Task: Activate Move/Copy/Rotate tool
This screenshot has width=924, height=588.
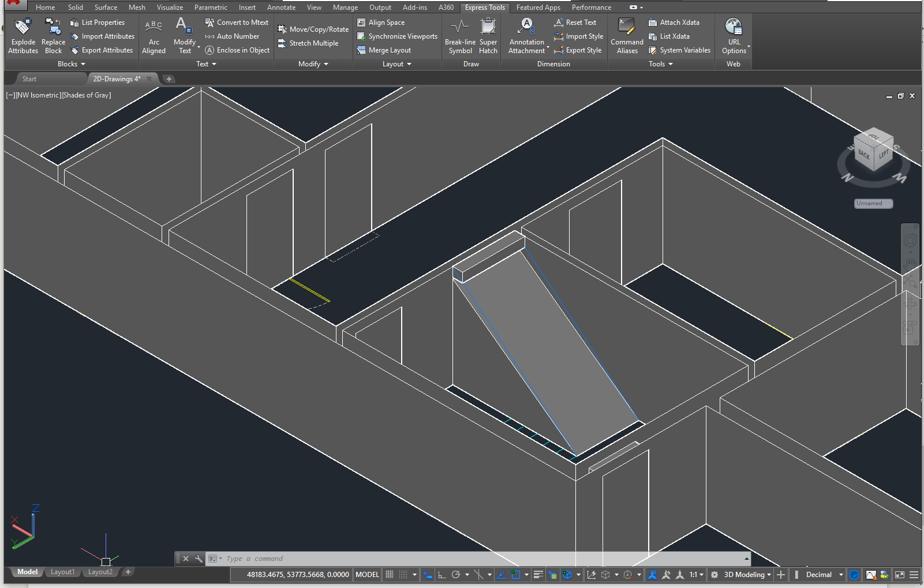Action: pyautogui.click(x=313, y=29)
